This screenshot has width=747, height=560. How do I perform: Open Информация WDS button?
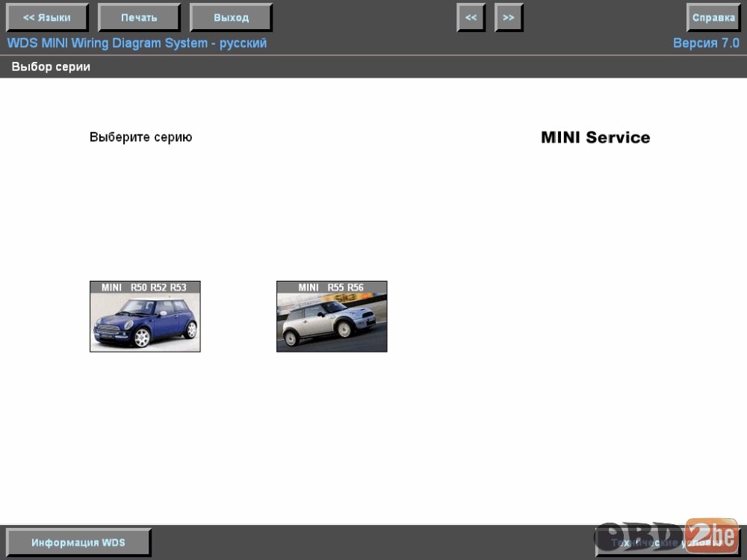(x=78, y=542)
